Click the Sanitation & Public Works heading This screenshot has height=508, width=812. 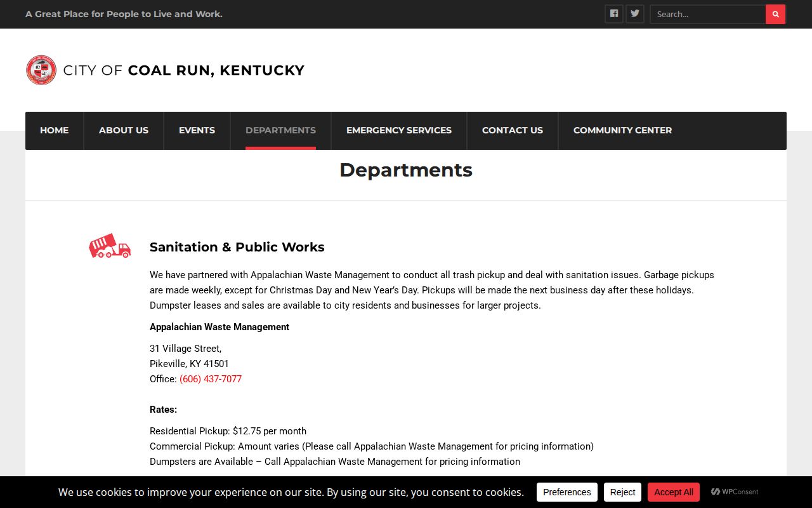click(x=237, y=247)
